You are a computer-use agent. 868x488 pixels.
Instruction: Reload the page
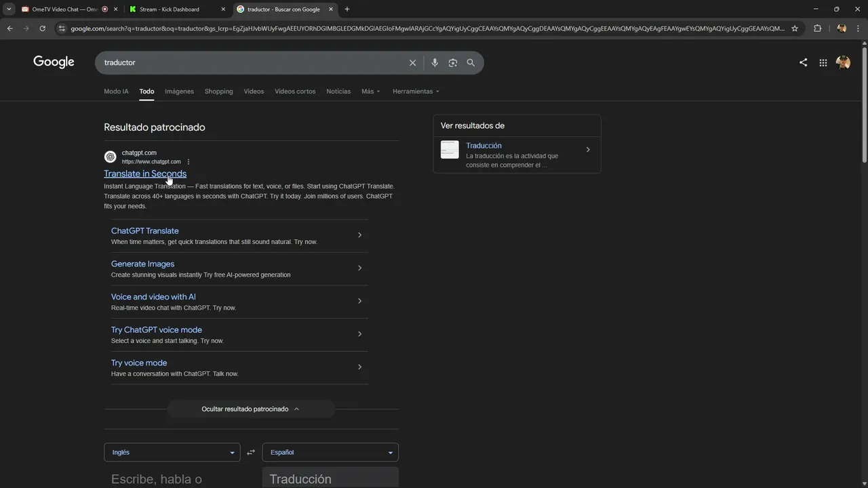click(x=42, y=28)
